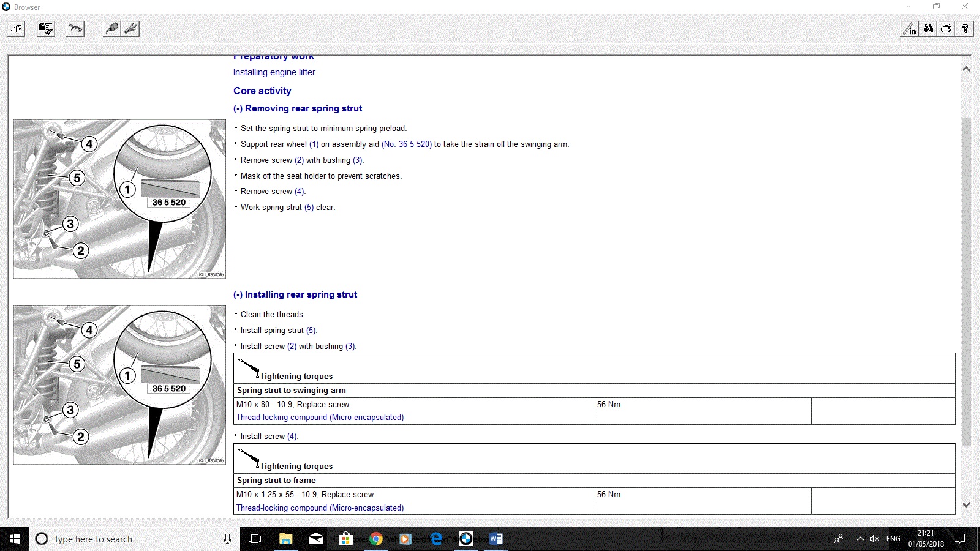Click the 'Spring strut to frame' row
The height and width of the screenshot is (551, 980).
(595, 481)
